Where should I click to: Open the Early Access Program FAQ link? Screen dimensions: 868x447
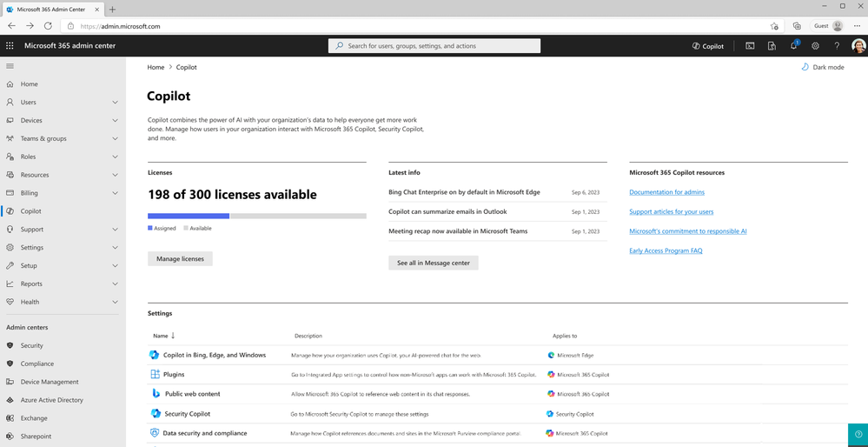pos(666,251)
